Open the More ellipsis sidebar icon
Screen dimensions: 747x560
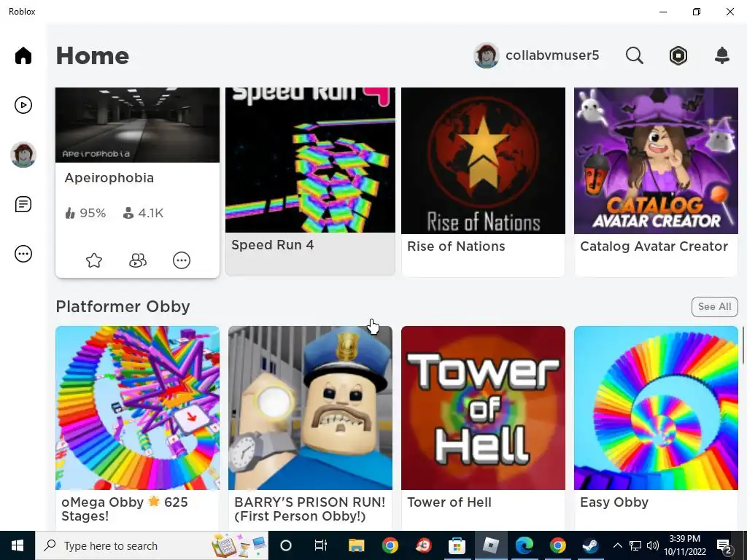(23, 254)
